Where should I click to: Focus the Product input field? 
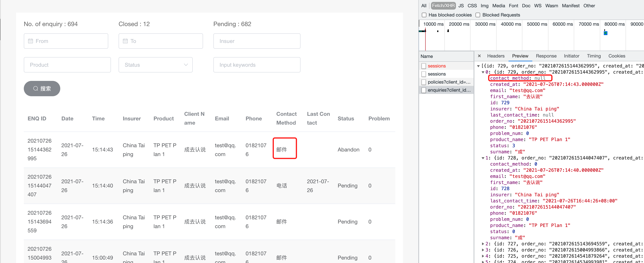click(x=67, y=65)
